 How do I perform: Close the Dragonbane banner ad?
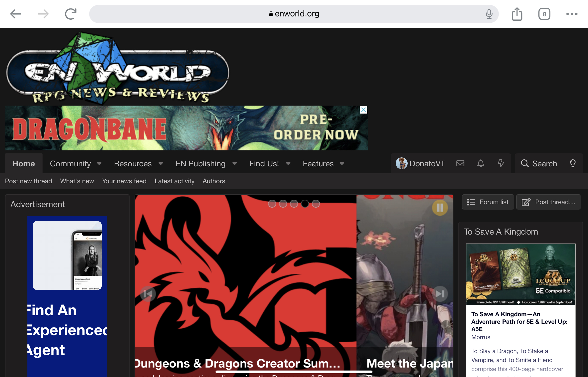(363, 110)
